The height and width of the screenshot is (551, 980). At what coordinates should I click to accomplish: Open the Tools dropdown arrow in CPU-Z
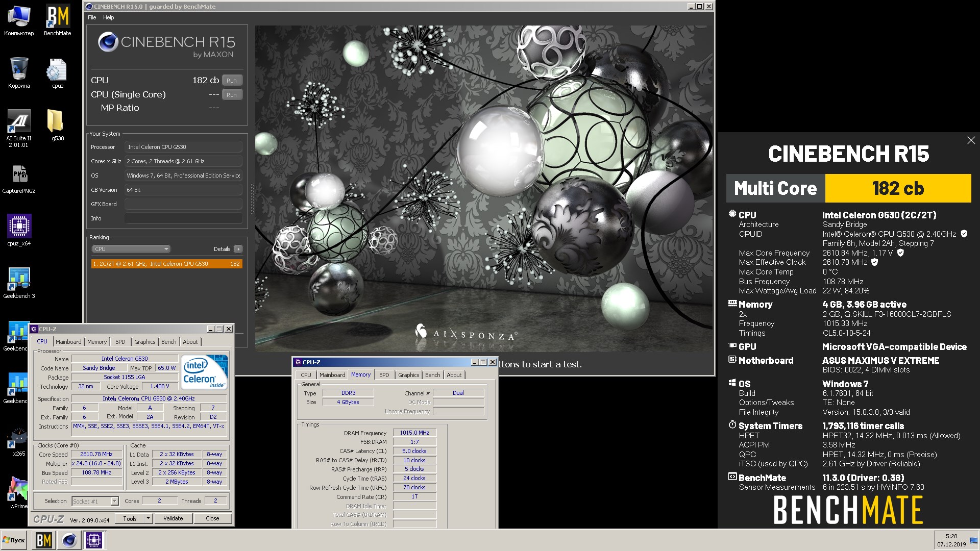coord(148,518)
